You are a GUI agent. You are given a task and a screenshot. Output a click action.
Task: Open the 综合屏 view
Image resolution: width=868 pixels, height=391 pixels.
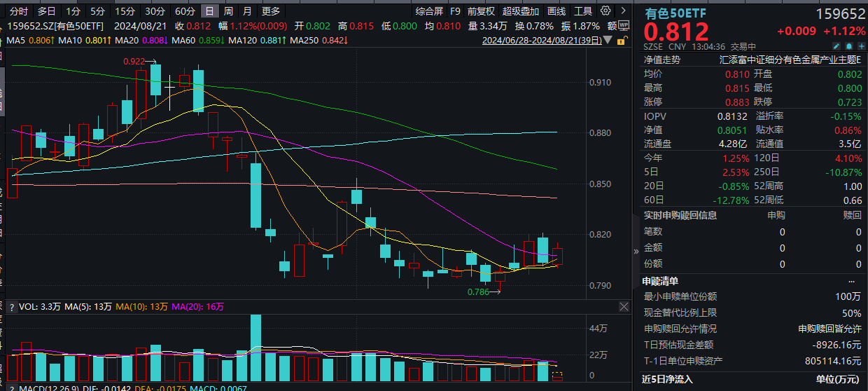coord(429,11)
